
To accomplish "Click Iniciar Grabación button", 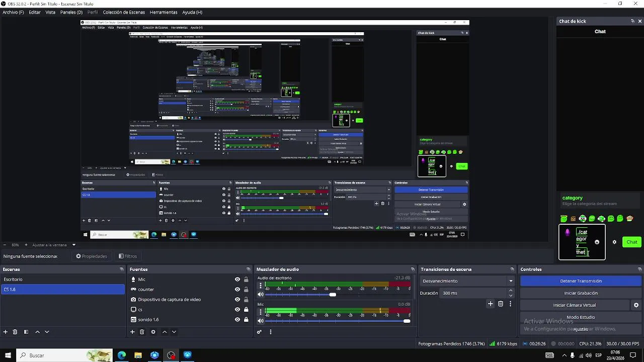I will [x=581, y=293].
